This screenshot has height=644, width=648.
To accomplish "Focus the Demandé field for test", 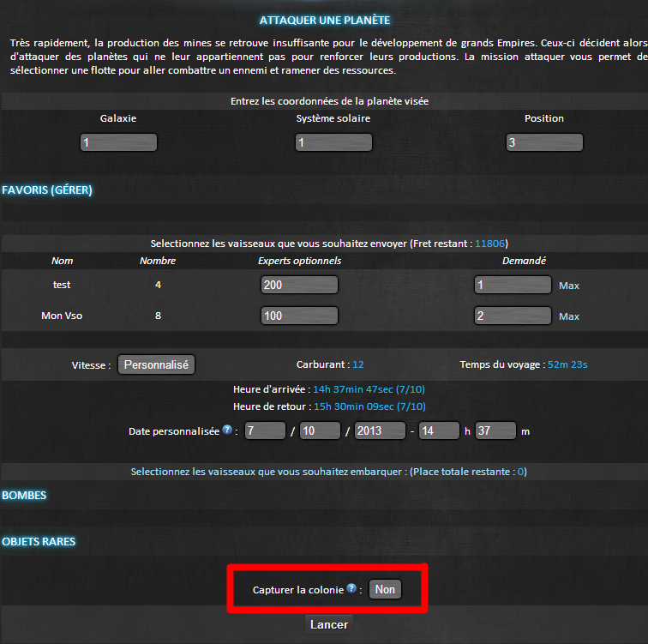I will (513, 285).
